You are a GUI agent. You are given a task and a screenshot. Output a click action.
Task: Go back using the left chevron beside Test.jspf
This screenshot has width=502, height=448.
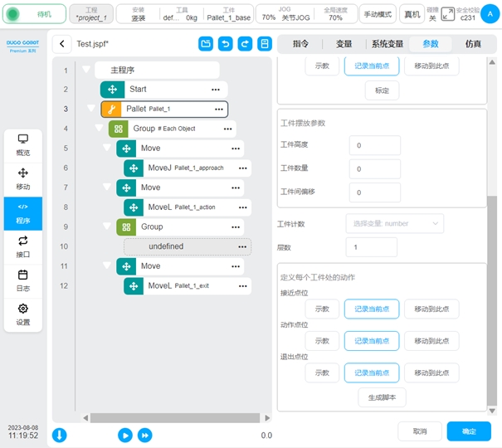[62, 44]
